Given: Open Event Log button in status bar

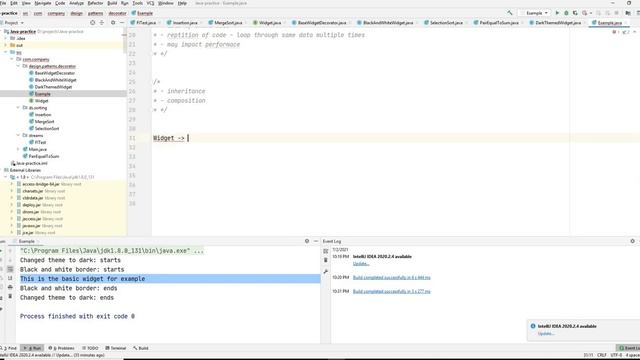Looking at the screenshot, I should (x=629, y=348).
